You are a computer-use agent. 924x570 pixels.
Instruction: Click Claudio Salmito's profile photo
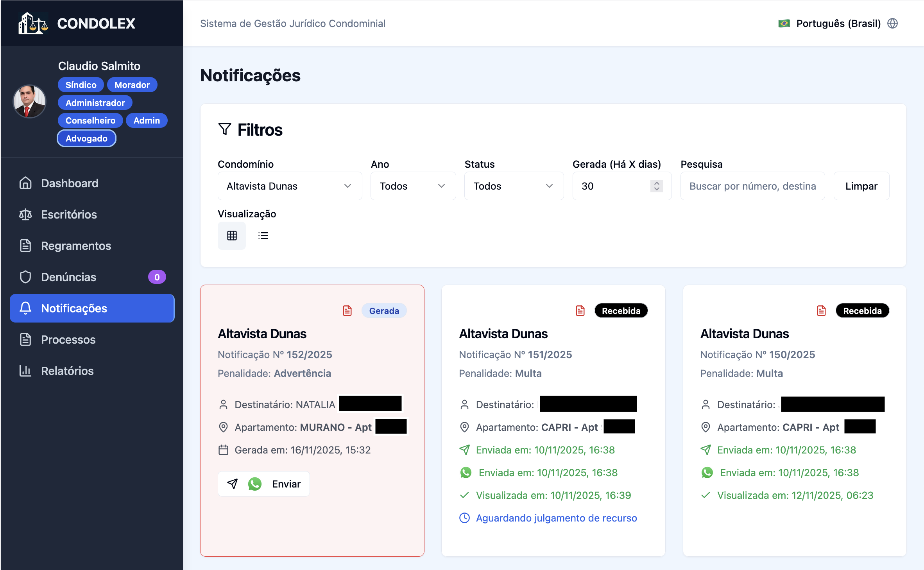click(x=30, y=102)
